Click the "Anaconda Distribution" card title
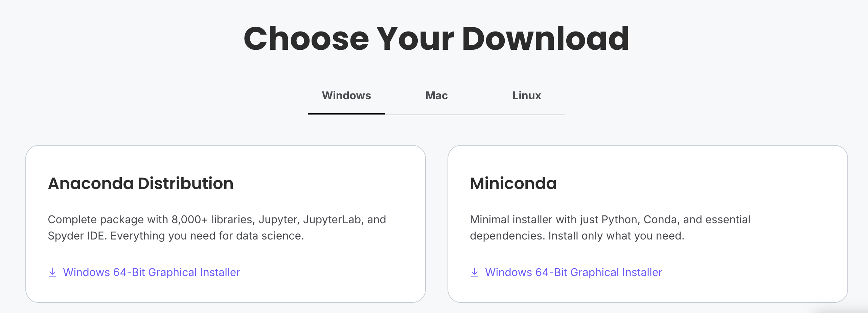 pos(141,183)
